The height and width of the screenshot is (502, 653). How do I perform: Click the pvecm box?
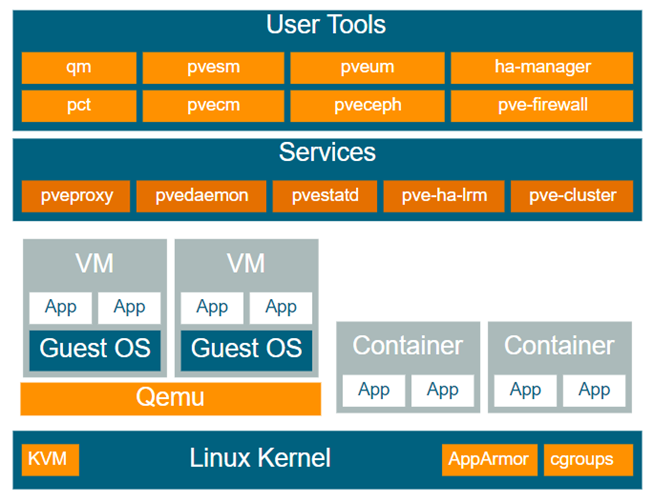[213, 106]
